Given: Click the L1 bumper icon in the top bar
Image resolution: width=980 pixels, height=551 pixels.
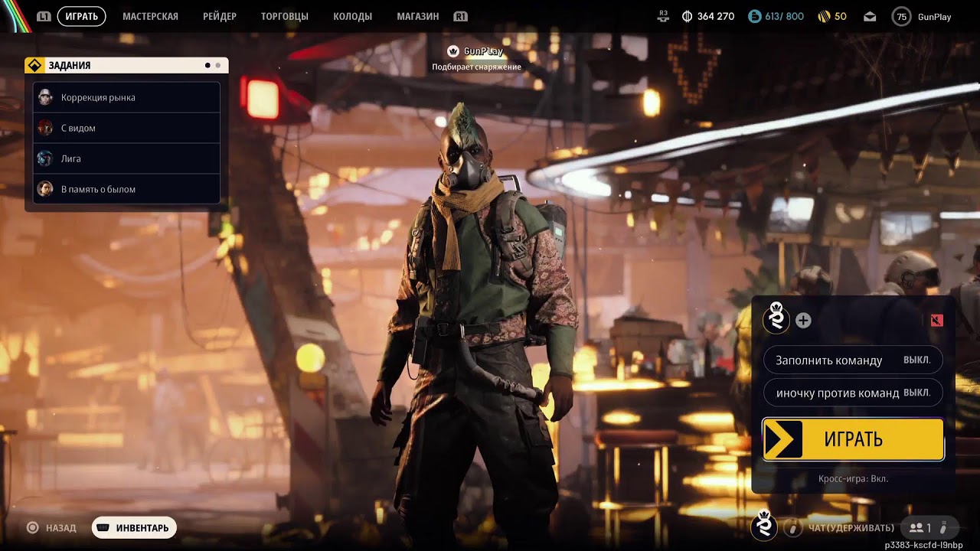Looking at the screenshot, I should click(44, 16).
